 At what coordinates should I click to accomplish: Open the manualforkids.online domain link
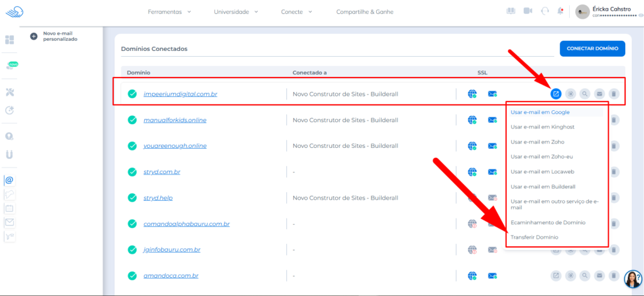pos(175,120)
